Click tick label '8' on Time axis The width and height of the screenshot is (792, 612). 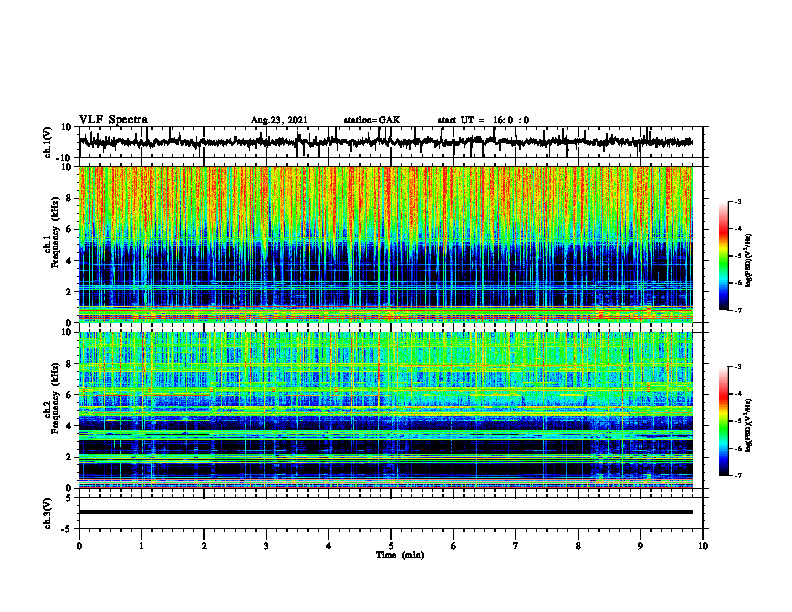coord(578,546)
